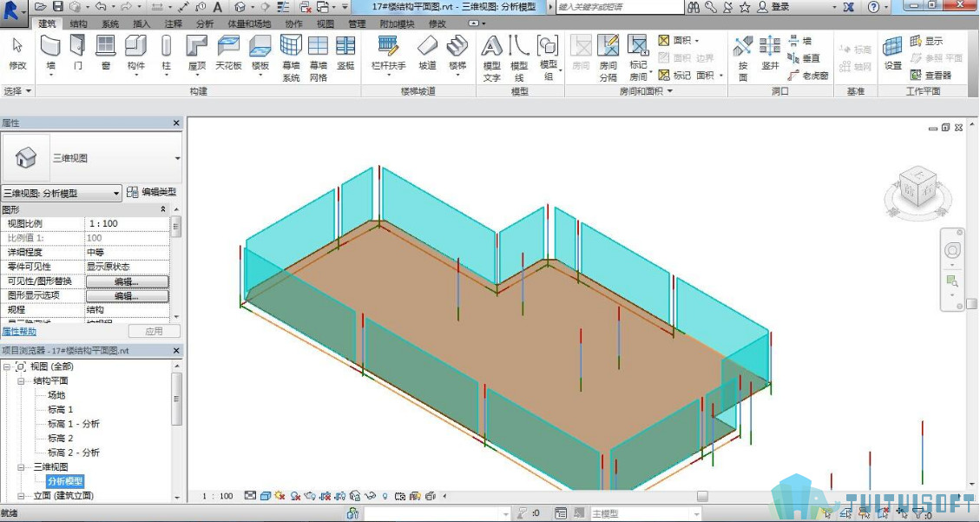Choose the 标记房间 tag room tool
This screenshot has height=522, width=980.
tap(638, 58)
